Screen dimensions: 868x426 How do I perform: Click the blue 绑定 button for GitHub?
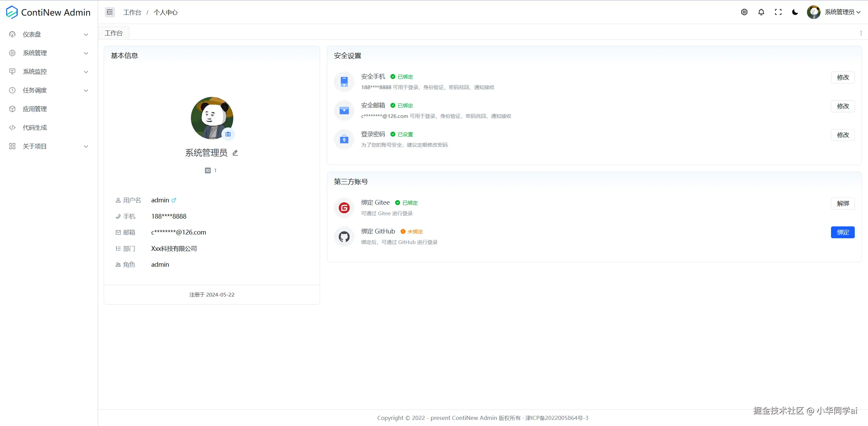[x=843, y=232]
